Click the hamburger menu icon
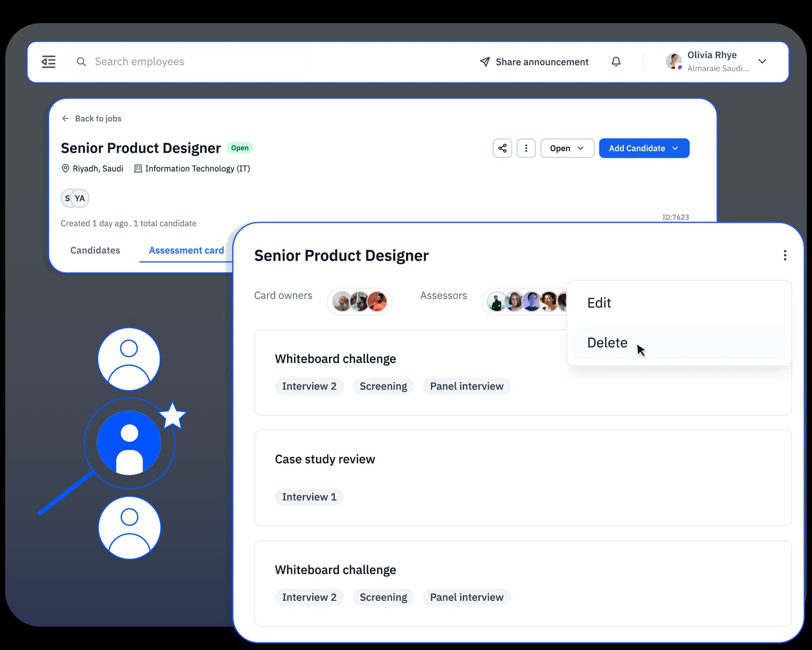812x650 pixels. point(48,62)
